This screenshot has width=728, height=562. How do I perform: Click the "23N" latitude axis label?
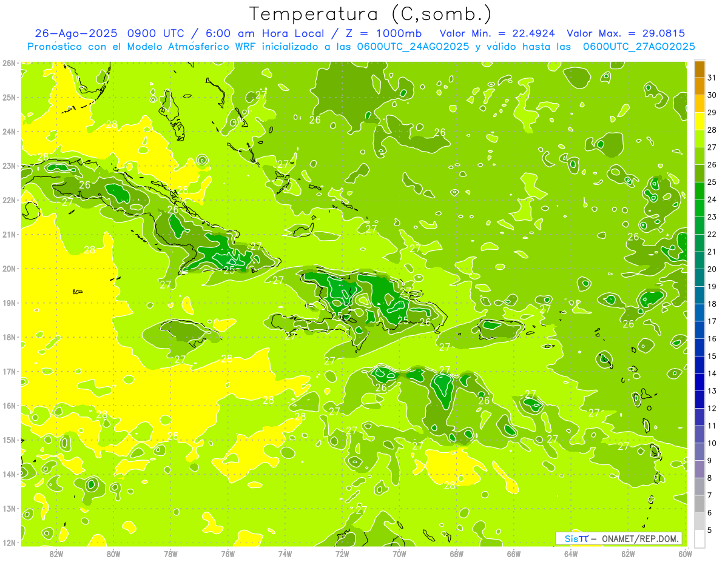(x=8, y=166)
